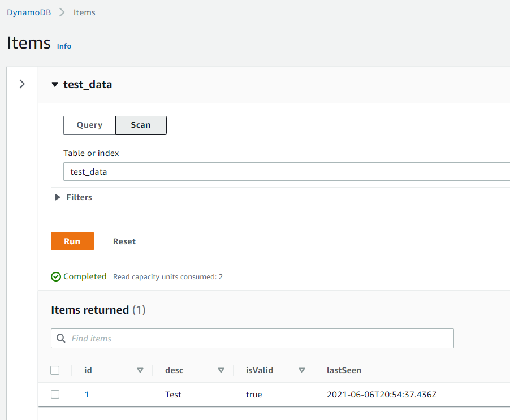Switch to Query mode
This screenshot has width=510, height=420.
[x=89, y=125]
